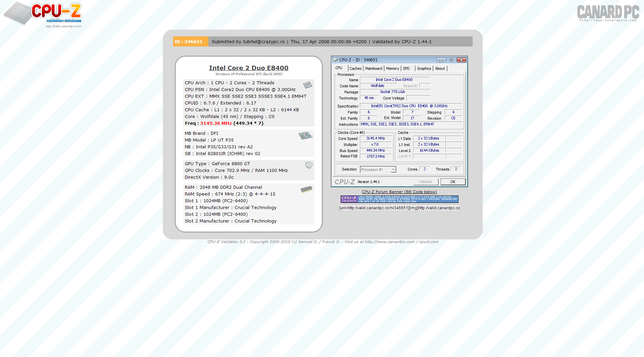Click the Version 1.44.1 label in CPU-Z
Image resolution: width=644 pixels, height=357 pixels.
coord(368,182)
